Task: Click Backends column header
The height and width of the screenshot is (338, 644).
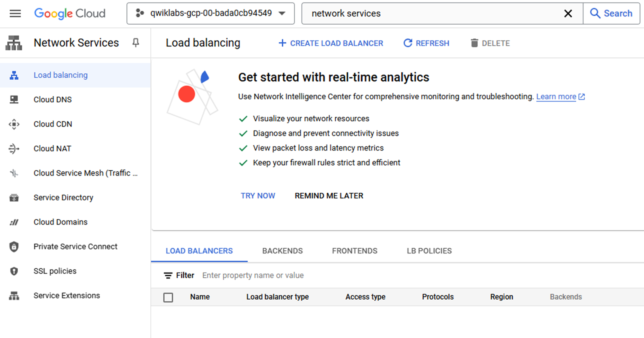Action: coord(566,297)
